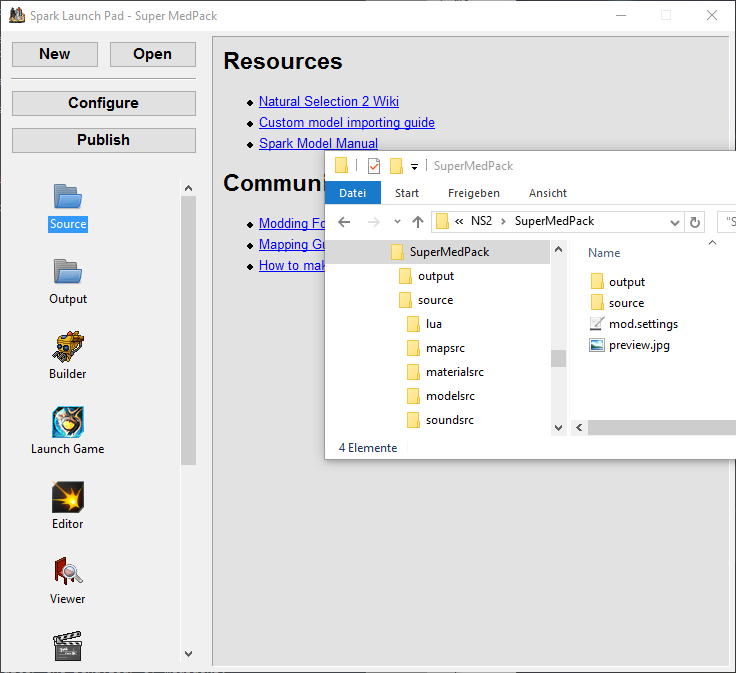Select the materialsrc folder in tree
The height and width of the screenshot is (673, 736).
(x=445, y=372)
